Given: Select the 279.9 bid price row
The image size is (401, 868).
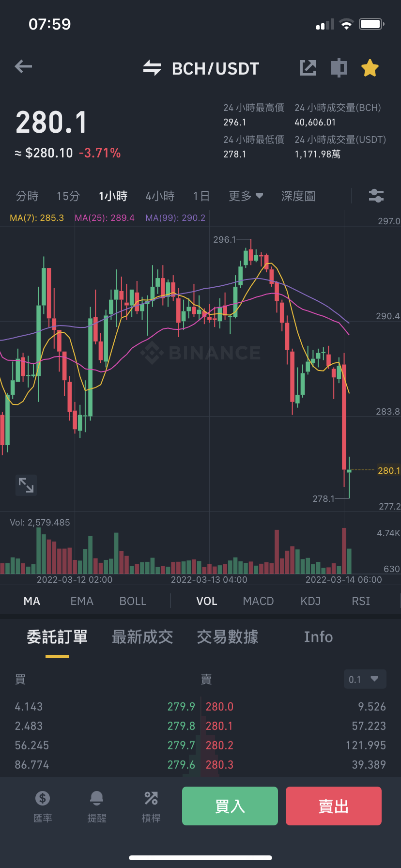Looking at the screenshot, I should [x=105, y=707].
